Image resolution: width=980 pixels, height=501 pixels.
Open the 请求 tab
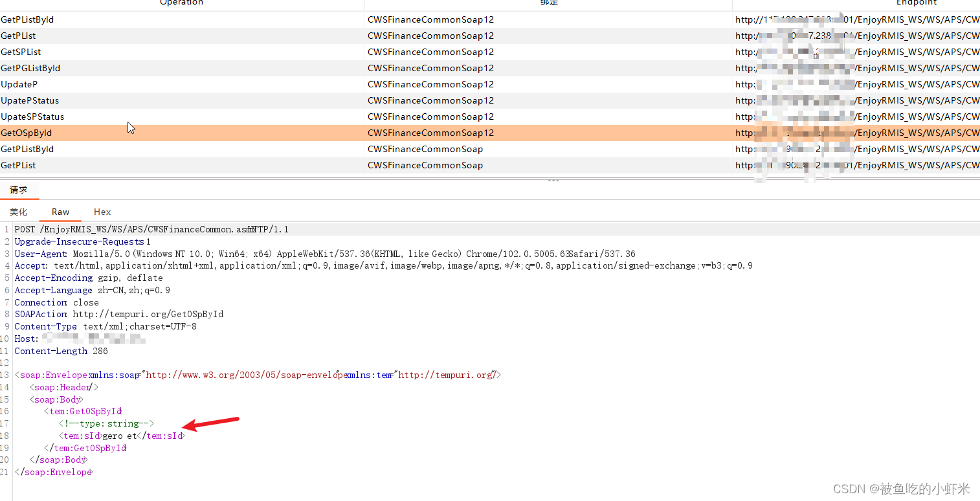point(19,190)
